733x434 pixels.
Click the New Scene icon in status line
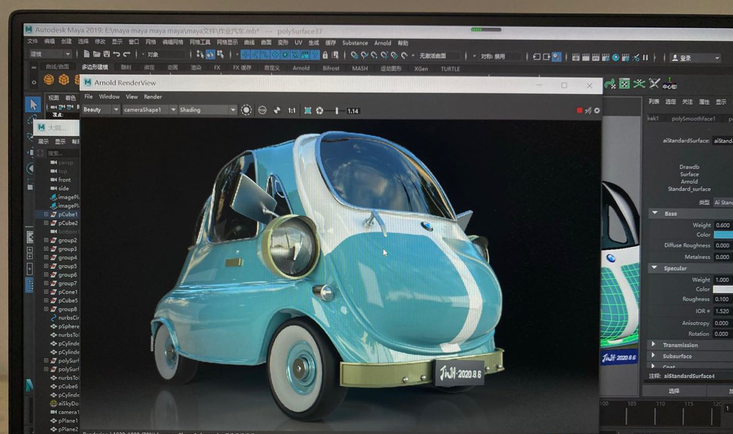click(x=86, y=54)
